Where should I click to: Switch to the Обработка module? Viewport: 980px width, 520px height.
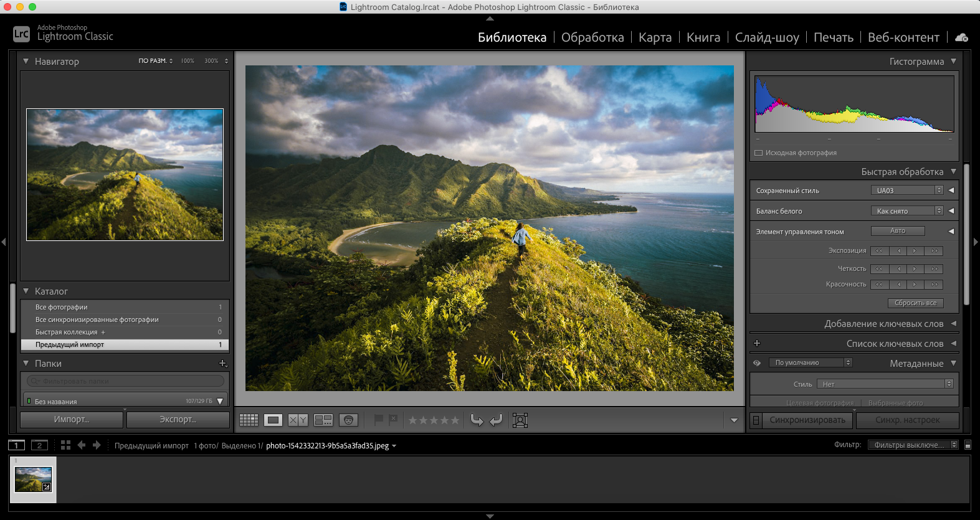pos(592,37)
